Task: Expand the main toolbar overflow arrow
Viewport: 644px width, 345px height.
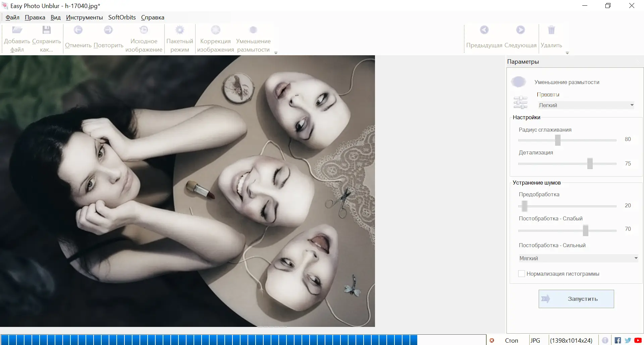Action: coord(276,53)
